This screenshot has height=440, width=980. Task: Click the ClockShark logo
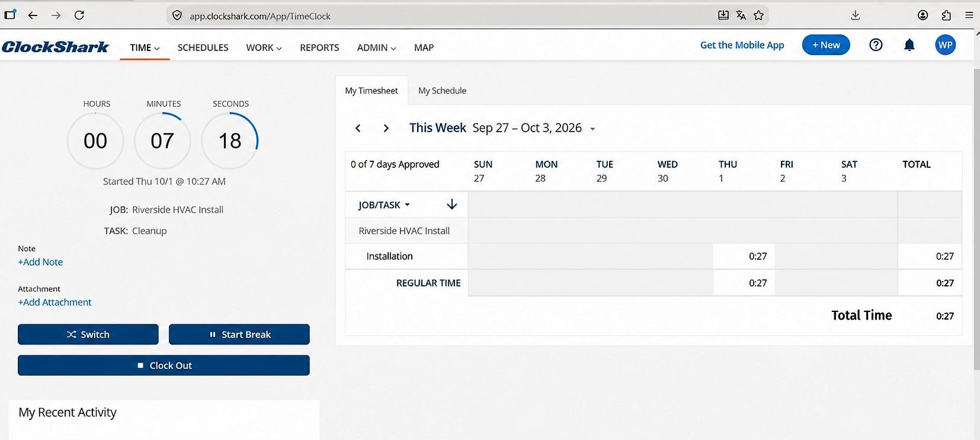(x=55, y=47)
